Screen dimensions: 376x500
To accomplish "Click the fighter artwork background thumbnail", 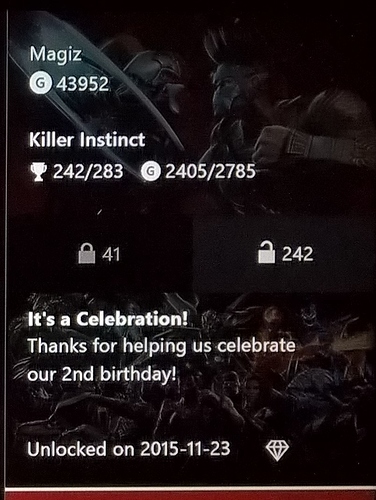I will [x=192, y=110].
